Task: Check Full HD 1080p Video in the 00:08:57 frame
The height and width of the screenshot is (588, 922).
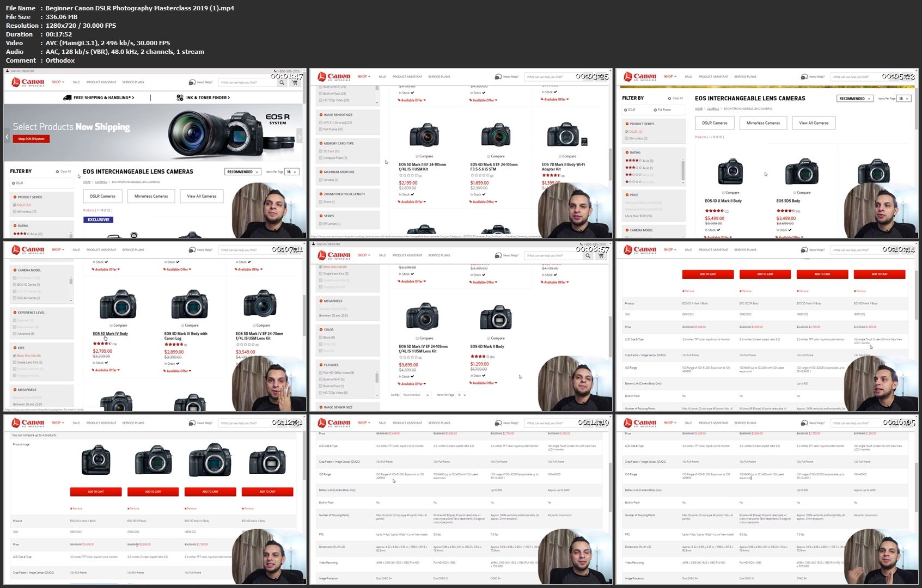Action: click(x=321, y=373)
